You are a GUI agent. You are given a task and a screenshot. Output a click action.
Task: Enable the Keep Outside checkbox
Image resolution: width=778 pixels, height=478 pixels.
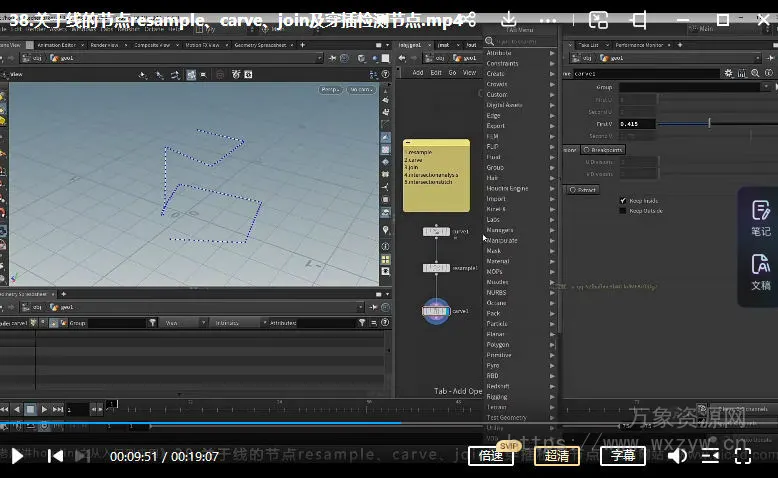point(623,211)
